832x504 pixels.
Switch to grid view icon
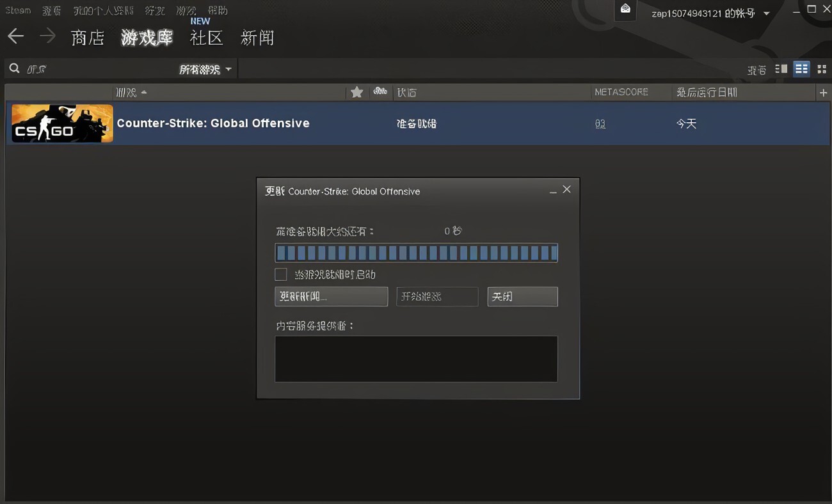822,69
